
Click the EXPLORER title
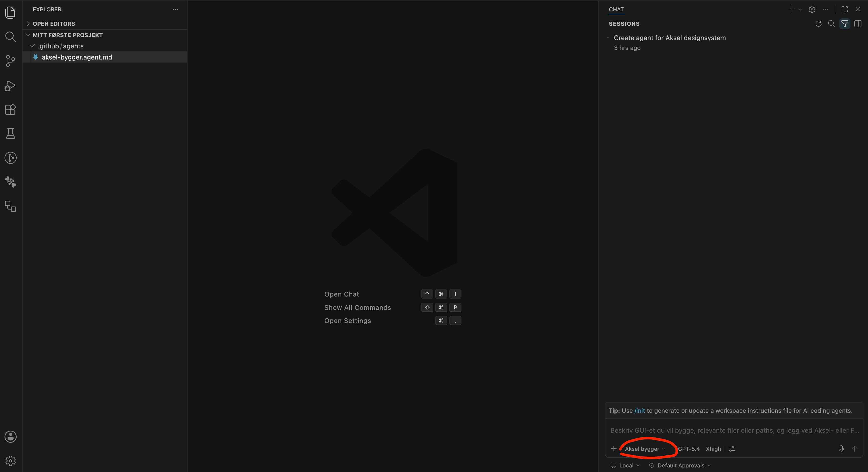pos(47,9)
